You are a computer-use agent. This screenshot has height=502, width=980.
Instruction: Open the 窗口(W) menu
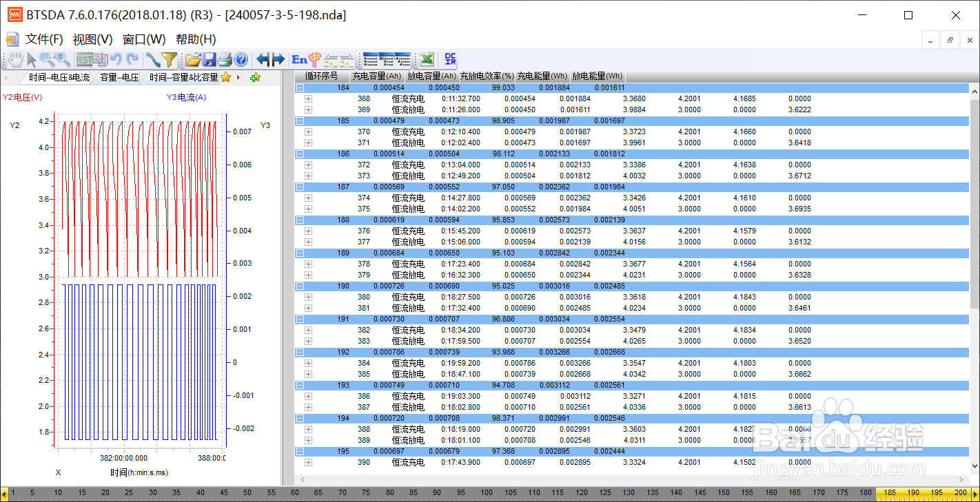click(144, 39)
